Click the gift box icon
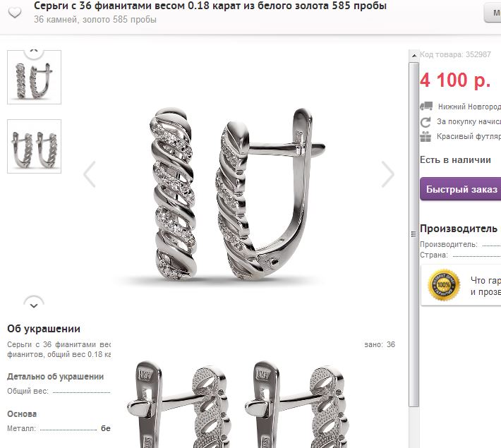 click(425, 137)
